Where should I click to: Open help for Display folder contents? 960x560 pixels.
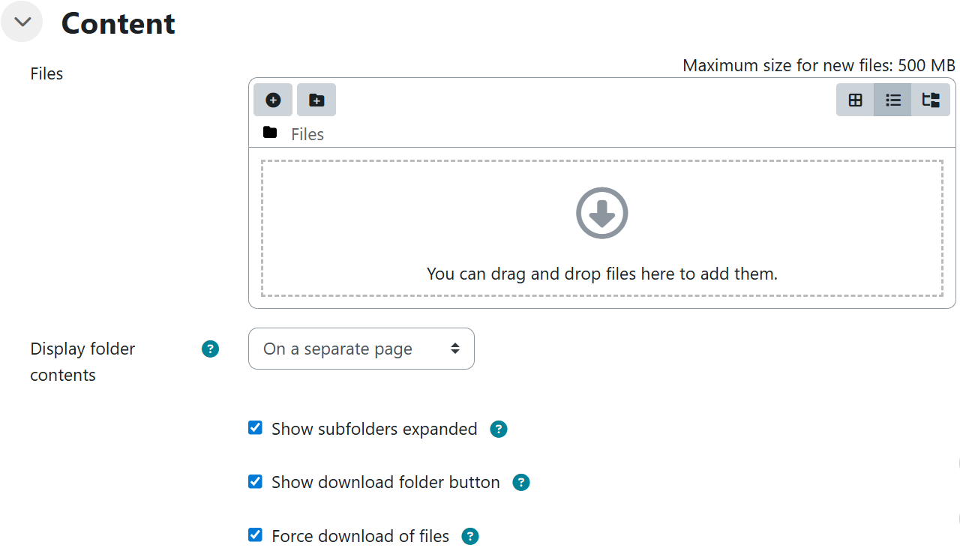coord(211,349)
